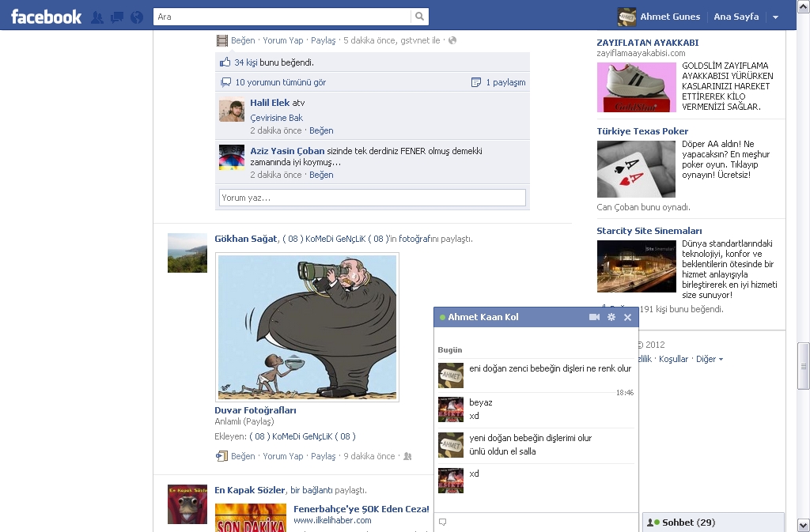The image size is (810, 532).
Task: Click the friends audience icon after 9 dakika önce
Action: click(x=407, y=456)
